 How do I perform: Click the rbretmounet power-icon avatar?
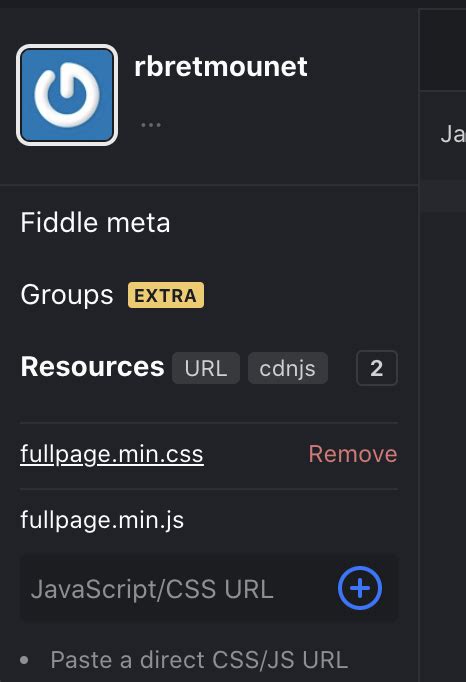[67, 95]
